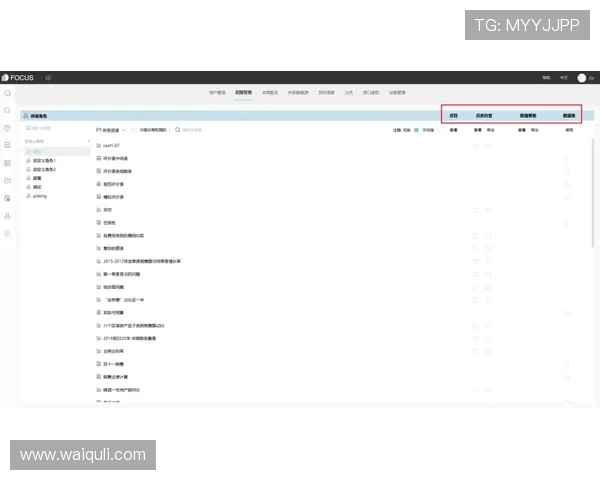Click the FOCUS logo at top left
This screenshot has width=600, height=480.
tap(18, 77)
